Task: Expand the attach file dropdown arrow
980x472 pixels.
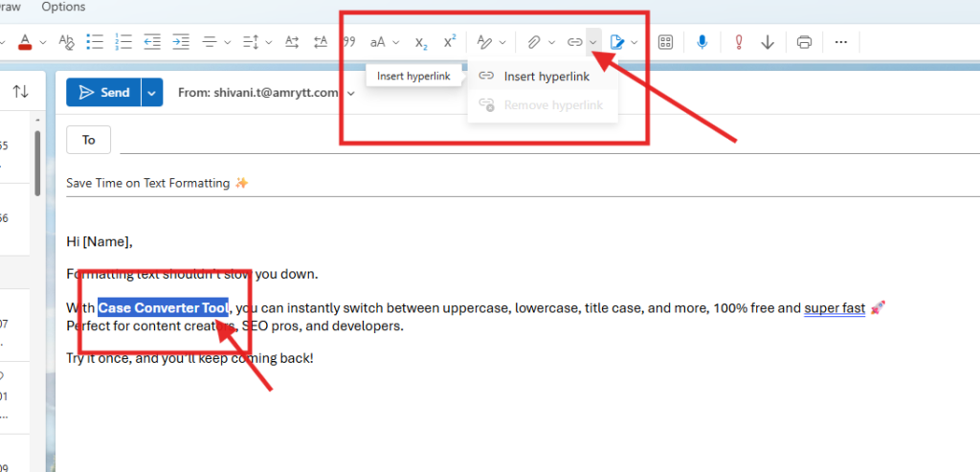Action: pyautogui.click(x=551, y=42)
